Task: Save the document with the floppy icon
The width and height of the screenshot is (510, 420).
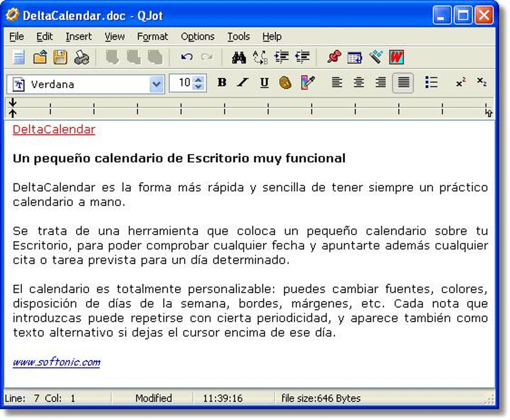Action: pos(60,57)
